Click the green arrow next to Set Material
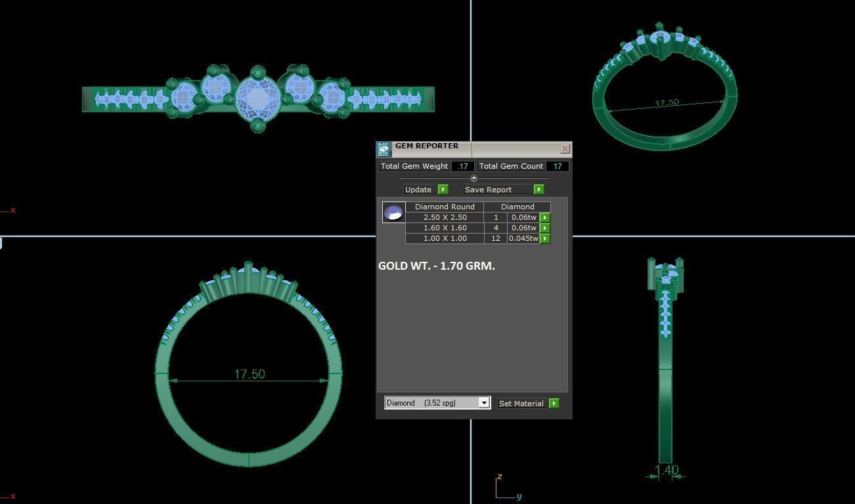The height and width of the screenshot is (504, 855). point(554,404)
